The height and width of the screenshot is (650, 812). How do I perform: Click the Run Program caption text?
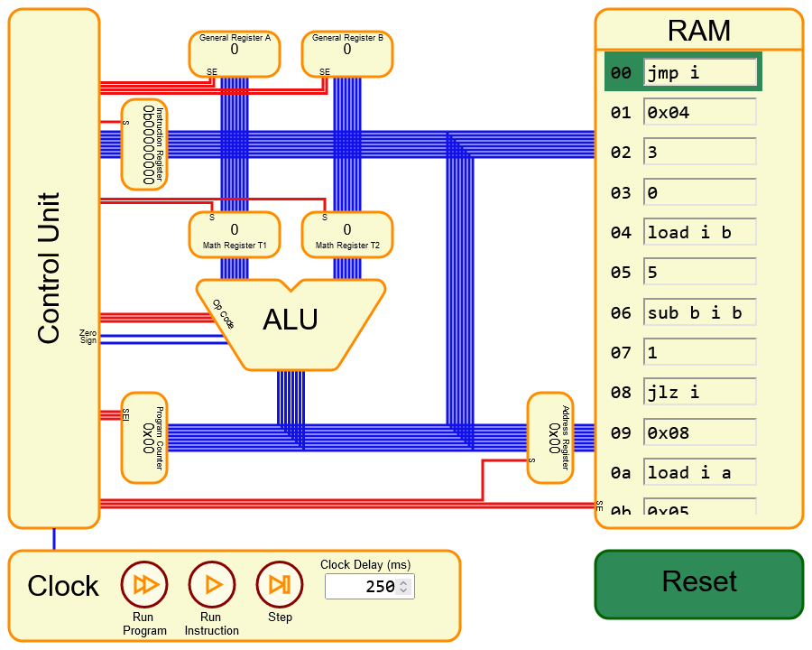pyautogui.click(x=144, y=624)
